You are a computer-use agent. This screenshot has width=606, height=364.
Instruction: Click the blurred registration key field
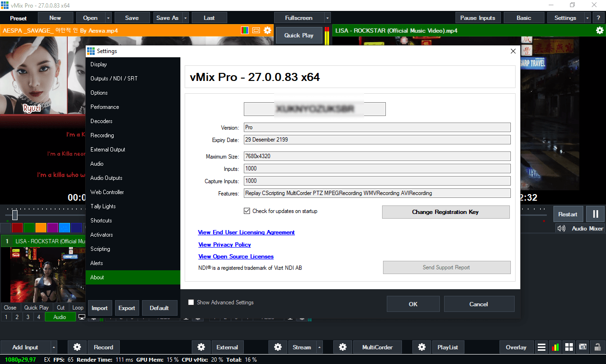tap(314, 109)
